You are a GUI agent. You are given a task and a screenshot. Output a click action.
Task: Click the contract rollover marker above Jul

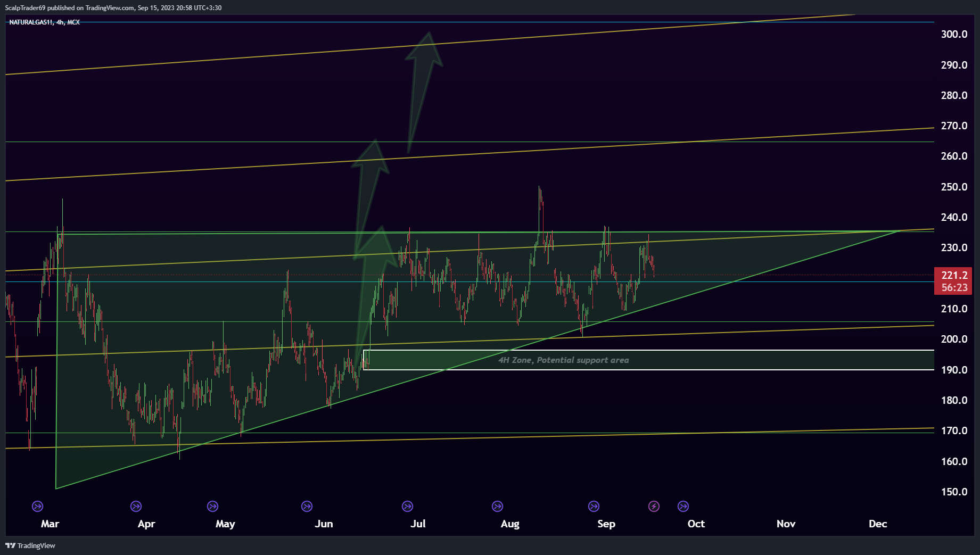(407, 506)
